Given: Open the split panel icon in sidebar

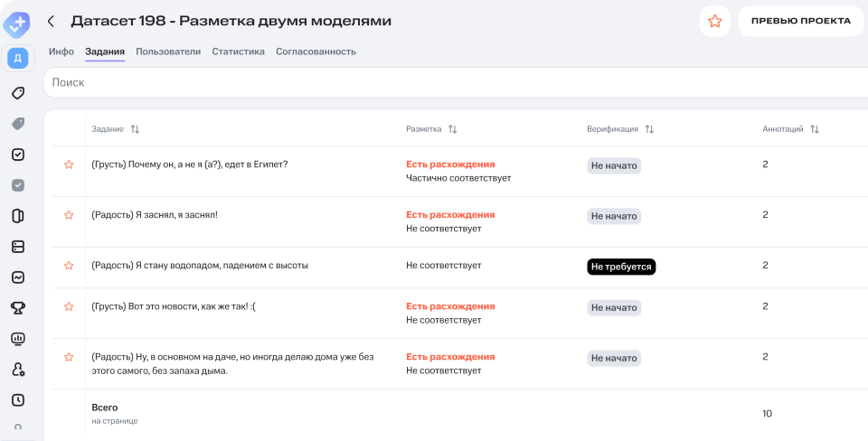Looking at the screenshot, I should pos(18,216).
